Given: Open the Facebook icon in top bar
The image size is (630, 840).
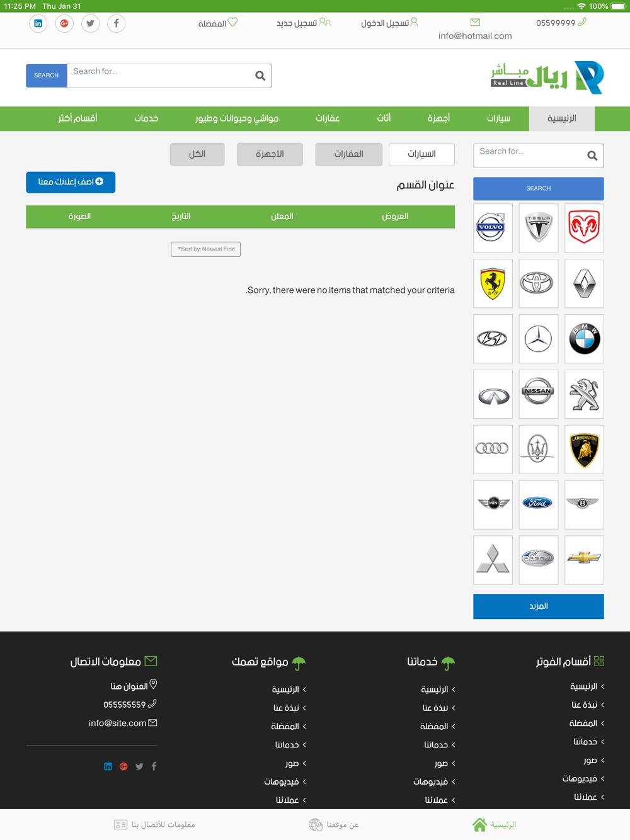Looking at the screenshot, I should (116, 24).
